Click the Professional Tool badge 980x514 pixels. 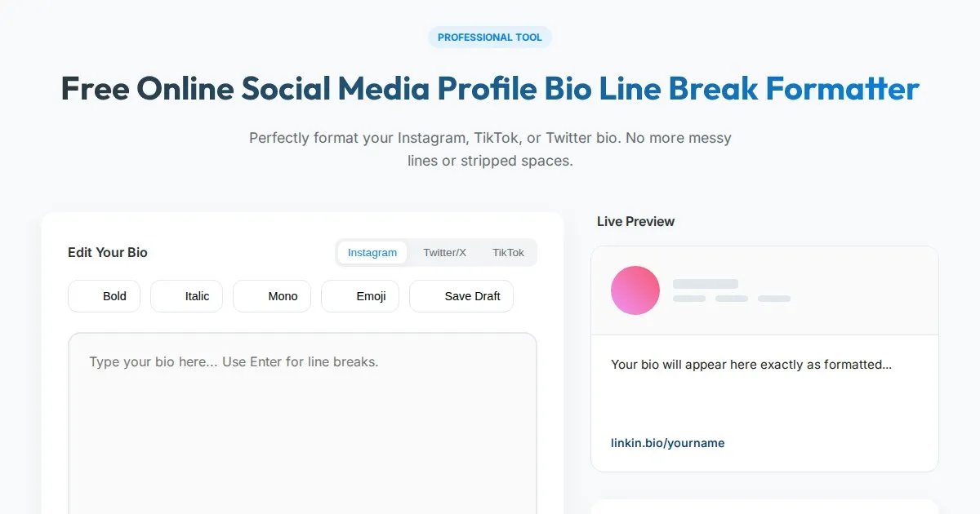pos(490,38)
